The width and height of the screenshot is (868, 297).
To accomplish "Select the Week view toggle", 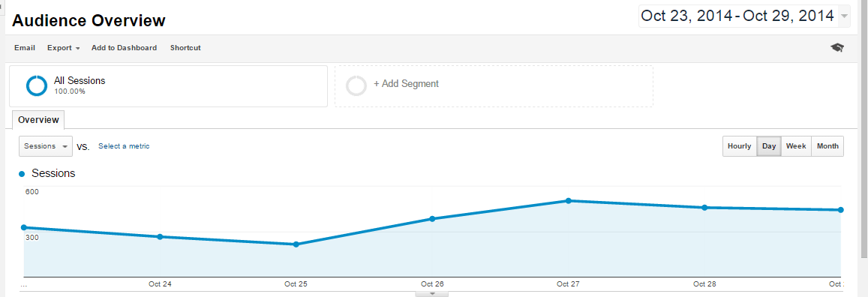I will 796,146.
